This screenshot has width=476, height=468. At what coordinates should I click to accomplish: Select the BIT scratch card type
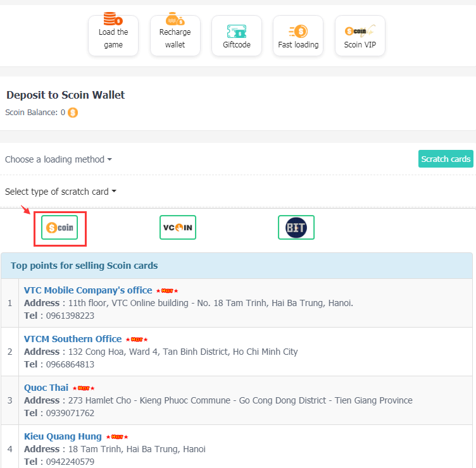pos(296,228)
